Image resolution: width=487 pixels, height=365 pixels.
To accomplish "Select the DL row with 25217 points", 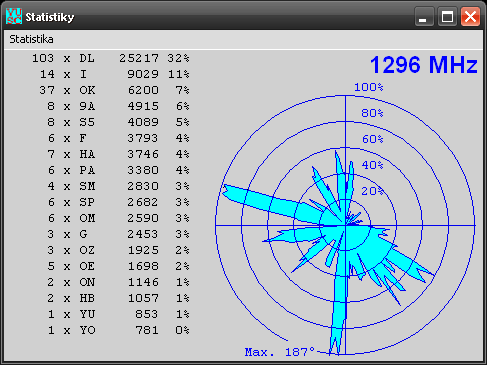I will (x=111, y=58).
